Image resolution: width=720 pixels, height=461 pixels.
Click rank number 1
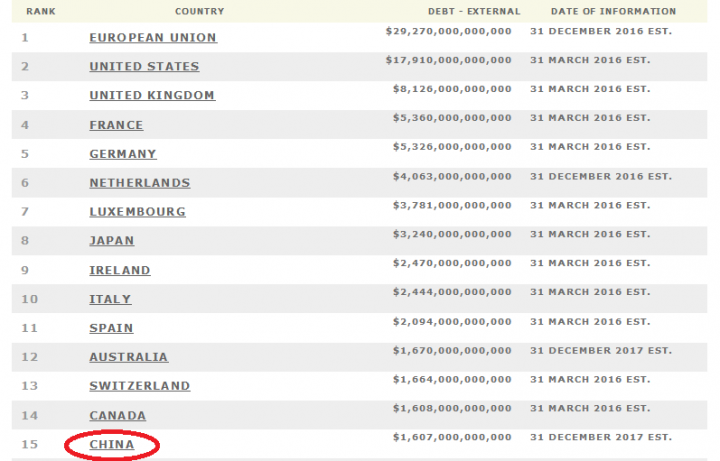coord(25,38)
